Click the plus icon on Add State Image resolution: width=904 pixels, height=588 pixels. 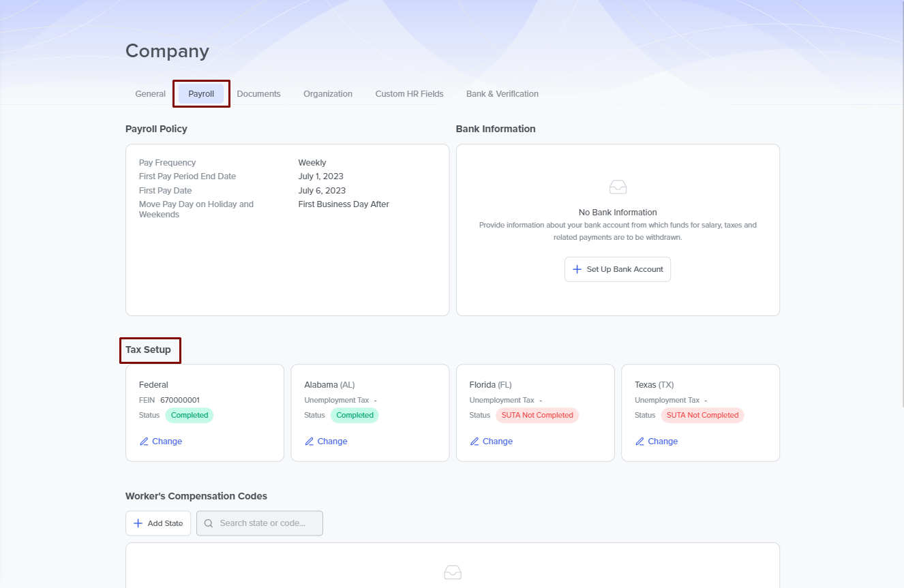(138, 523)
